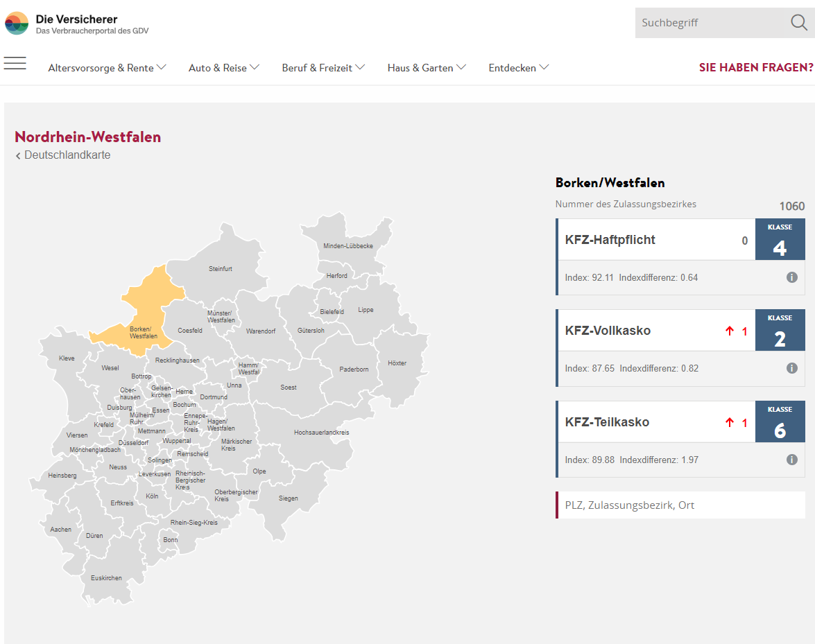Open the hamburger menu
Viewport: 815px width, 644px height.
(x=15, y=64)
